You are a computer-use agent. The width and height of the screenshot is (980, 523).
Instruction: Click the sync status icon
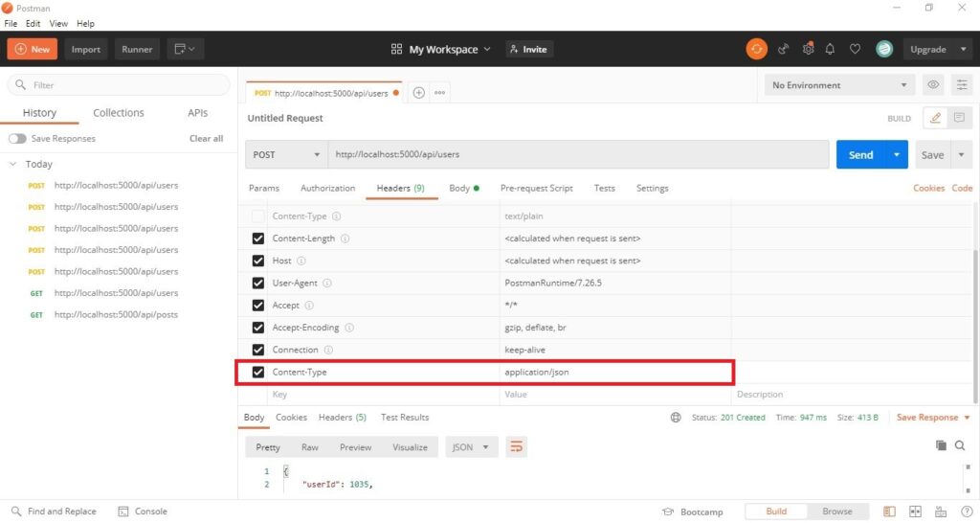pos(756,49)
